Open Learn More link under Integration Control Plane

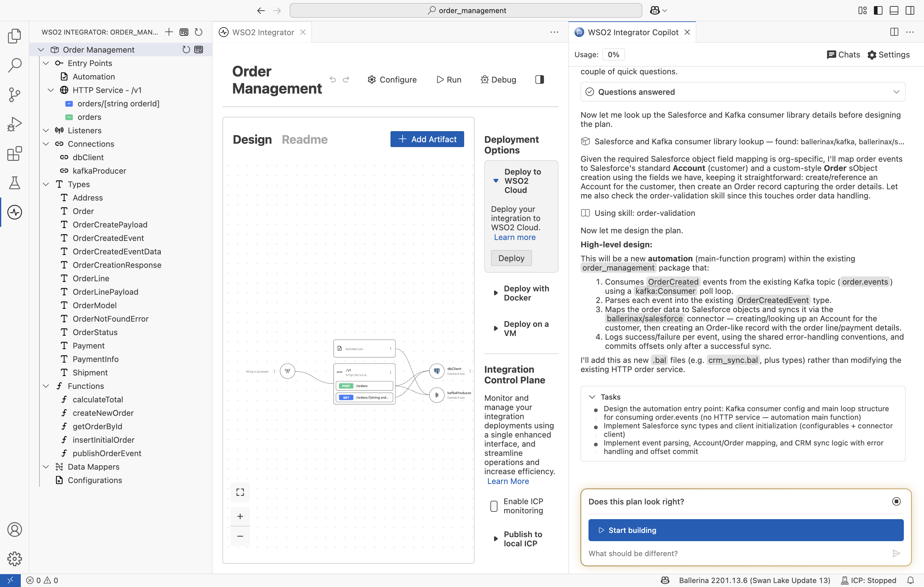coord(508,481)
